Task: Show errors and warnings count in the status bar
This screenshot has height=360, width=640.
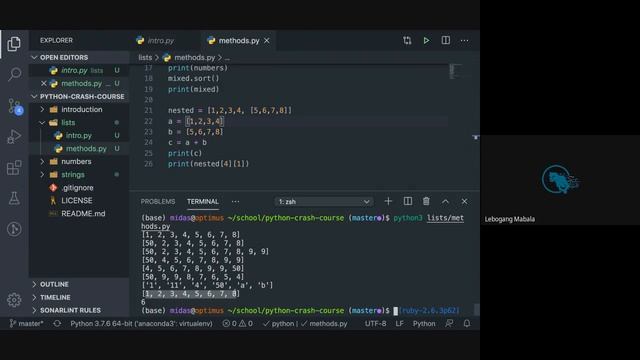Action: click(x=238, y=323)
